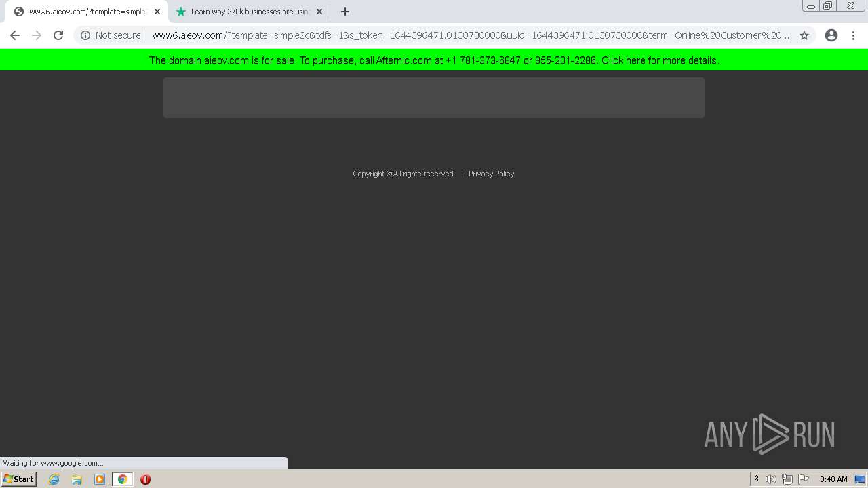
Task: Open the green domain for sale banner link
Action: (x=434, y=60)
